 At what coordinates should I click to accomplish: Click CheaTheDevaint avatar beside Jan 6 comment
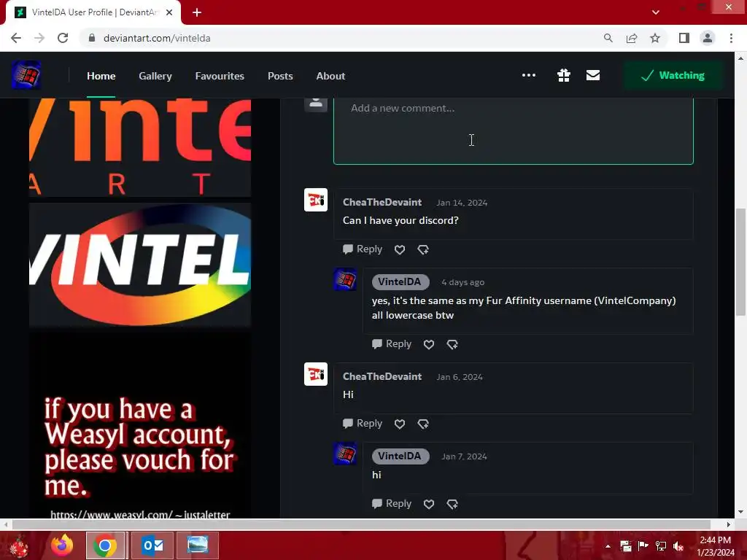coord(316,374)
